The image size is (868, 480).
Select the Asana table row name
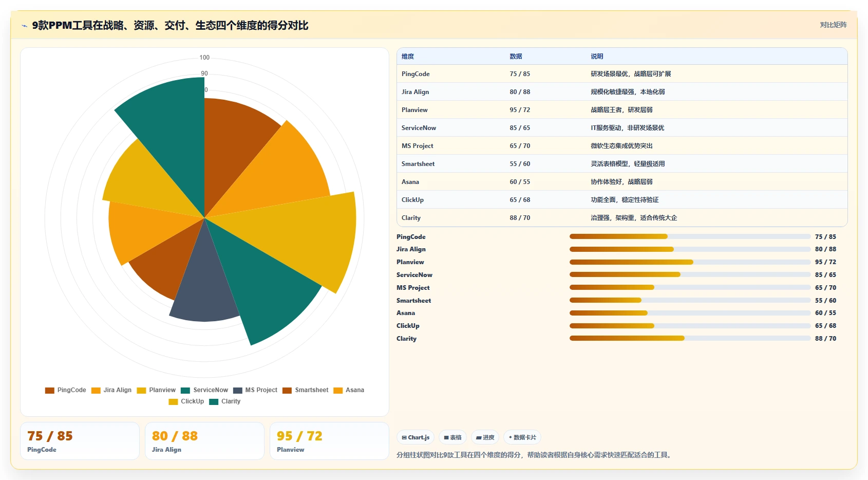coord(410,182)
